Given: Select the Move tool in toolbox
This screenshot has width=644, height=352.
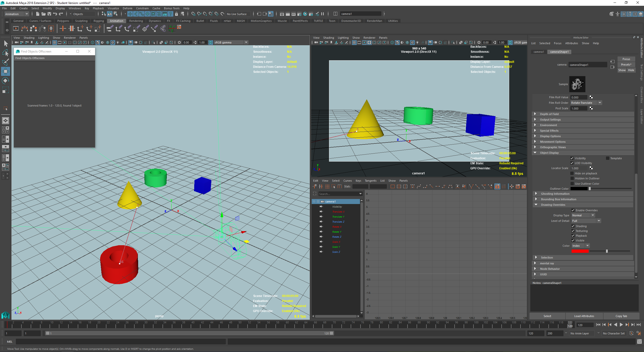Looking at the screenshot, I should point(5,71).
